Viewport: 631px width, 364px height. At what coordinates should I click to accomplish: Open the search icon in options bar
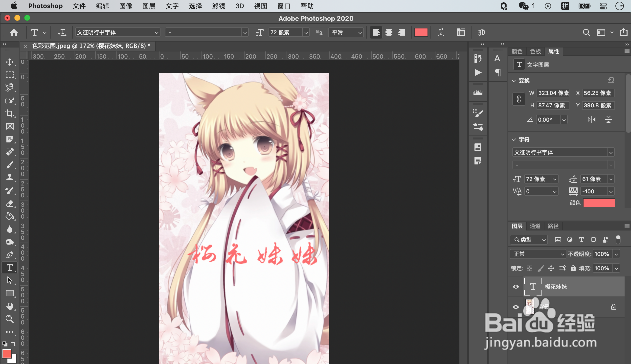(586, 32)
